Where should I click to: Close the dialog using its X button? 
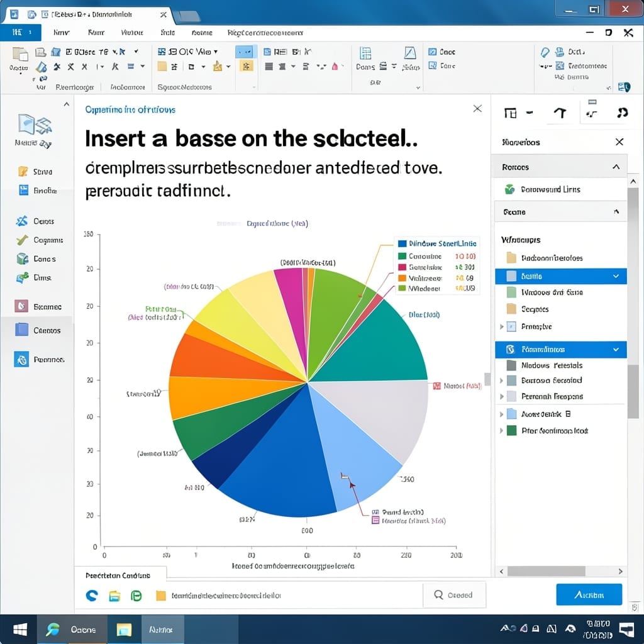(477, 108)
